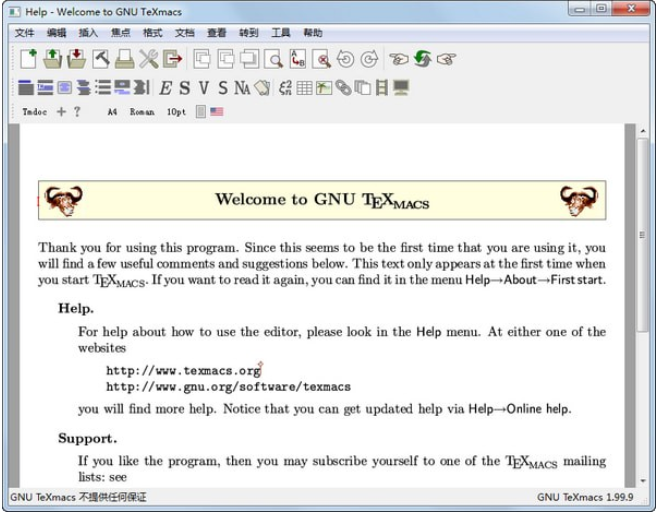Go forward with the right-pointing hand icon
Screen dimensions: 657x513
pyautogui.click(x=446, y=59)
